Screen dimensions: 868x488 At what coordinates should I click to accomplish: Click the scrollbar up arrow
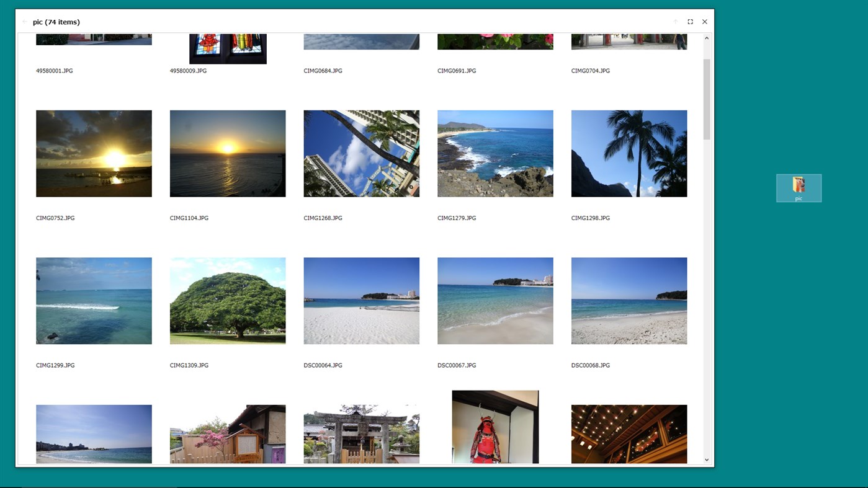pos(706,38)
